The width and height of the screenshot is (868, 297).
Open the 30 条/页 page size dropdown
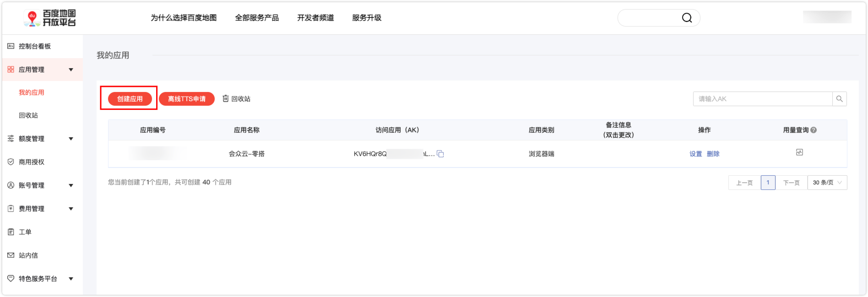pyautogui.click(x=827, y=183)
